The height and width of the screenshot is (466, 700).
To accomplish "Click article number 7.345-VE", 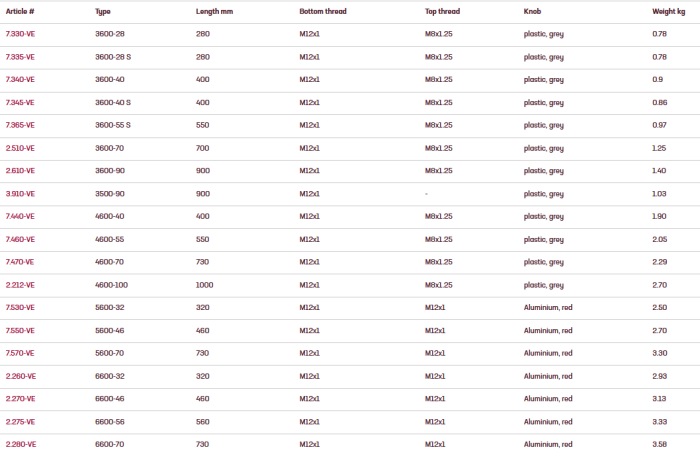I will pos(21,102).
